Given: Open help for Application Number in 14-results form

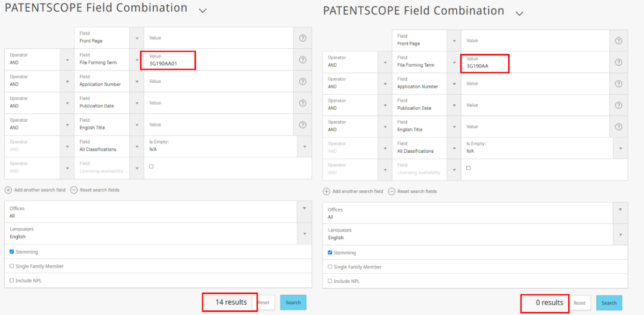Looking at the screenshot, I should click(302, 81).
